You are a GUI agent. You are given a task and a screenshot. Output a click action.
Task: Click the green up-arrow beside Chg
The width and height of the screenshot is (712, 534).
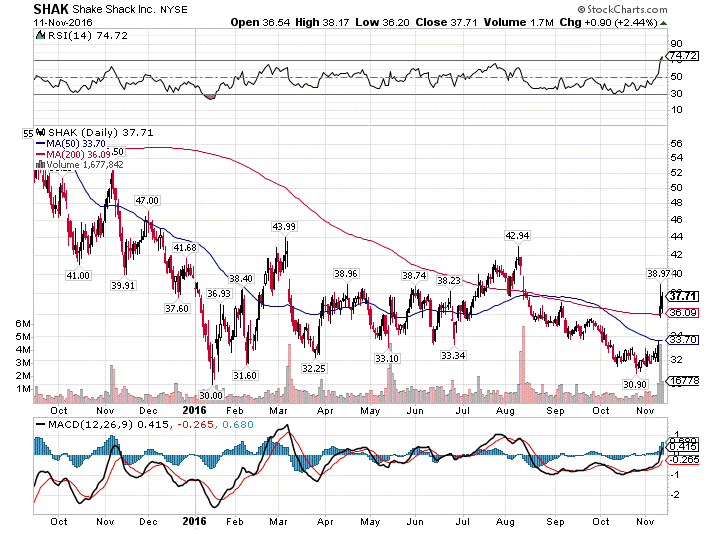click(x=663, y=23)
